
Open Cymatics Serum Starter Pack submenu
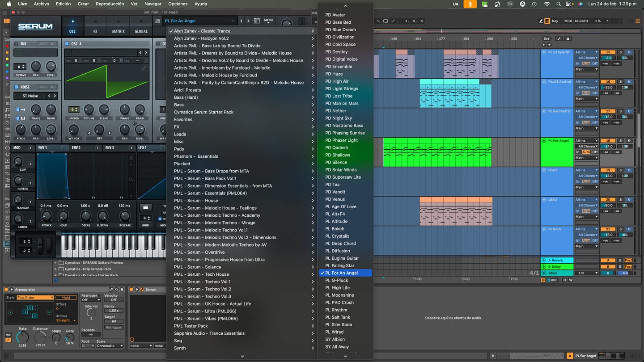pyautogui.click(x=241, y=112)
